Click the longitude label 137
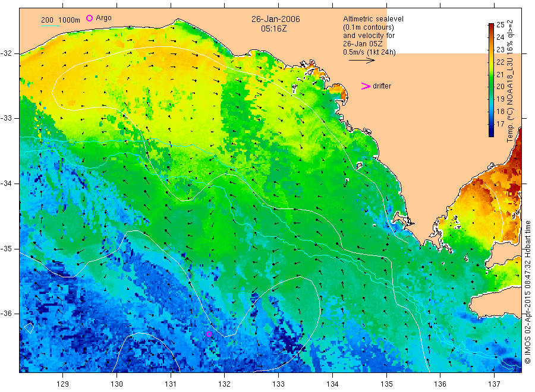The height and width of the screenshot is (392, 535). click(x=494, y=384)
